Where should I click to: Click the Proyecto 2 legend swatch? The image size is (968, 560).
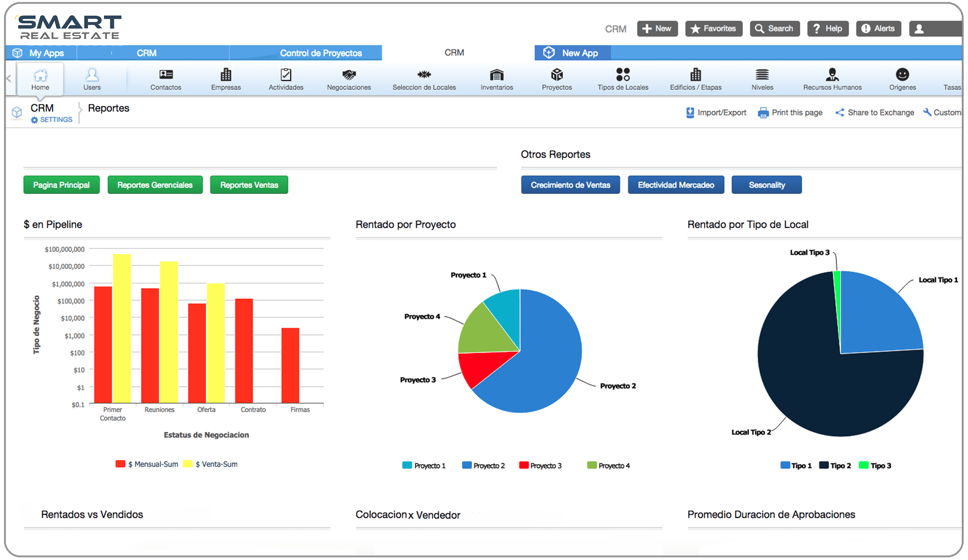tap(467, 465)
